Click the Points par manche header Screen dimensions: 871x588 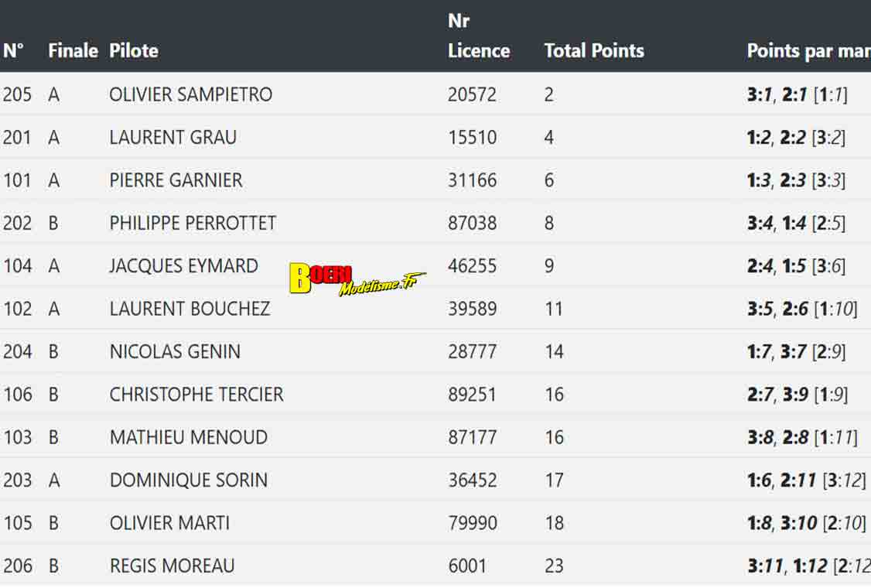click(x=809, y=51)
